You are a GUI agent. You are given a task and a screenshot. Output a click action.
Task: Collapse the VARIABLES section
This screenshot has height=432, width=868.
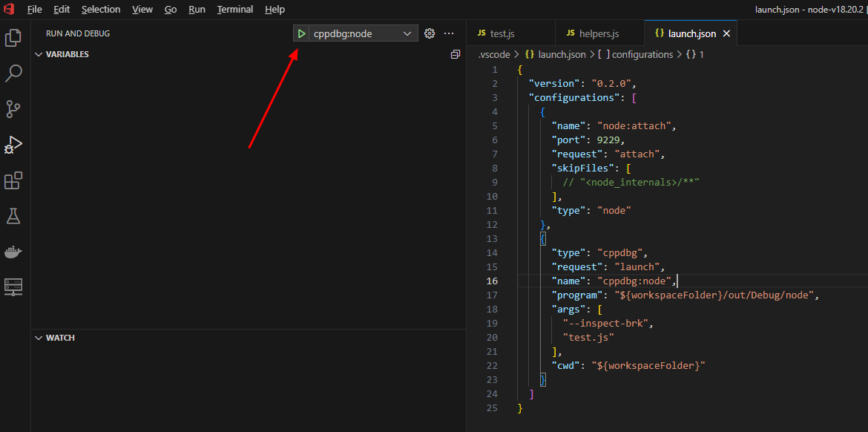click(x=39, y=54)
